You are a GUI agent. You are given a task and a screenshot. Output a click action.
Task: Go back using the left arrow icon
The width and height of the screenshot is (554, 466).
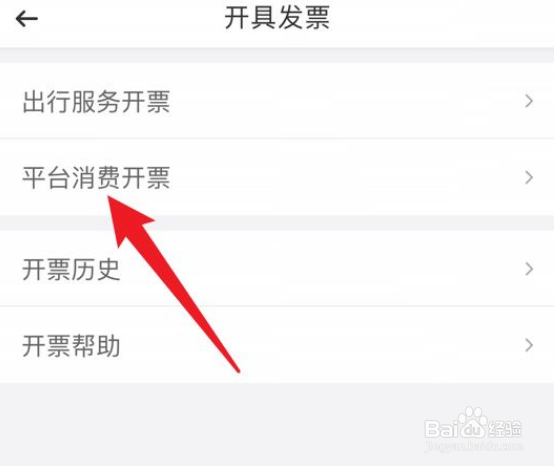27,18
